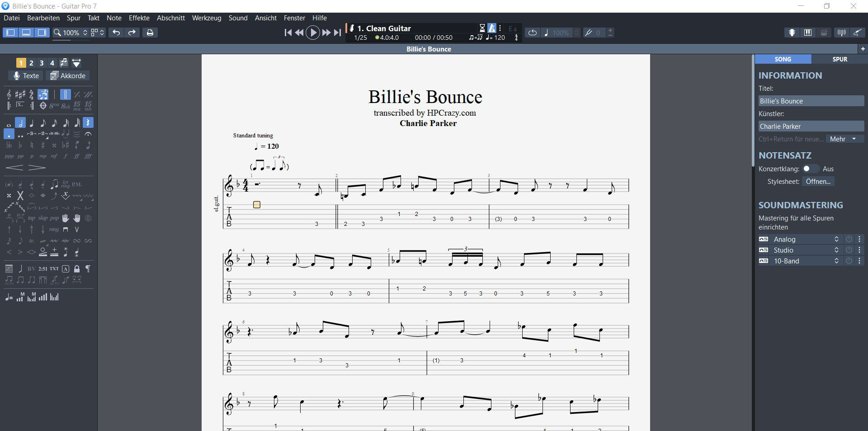Click the right panel vertical scrollbar
Screen dimensions: 868x431
[753, 111]
